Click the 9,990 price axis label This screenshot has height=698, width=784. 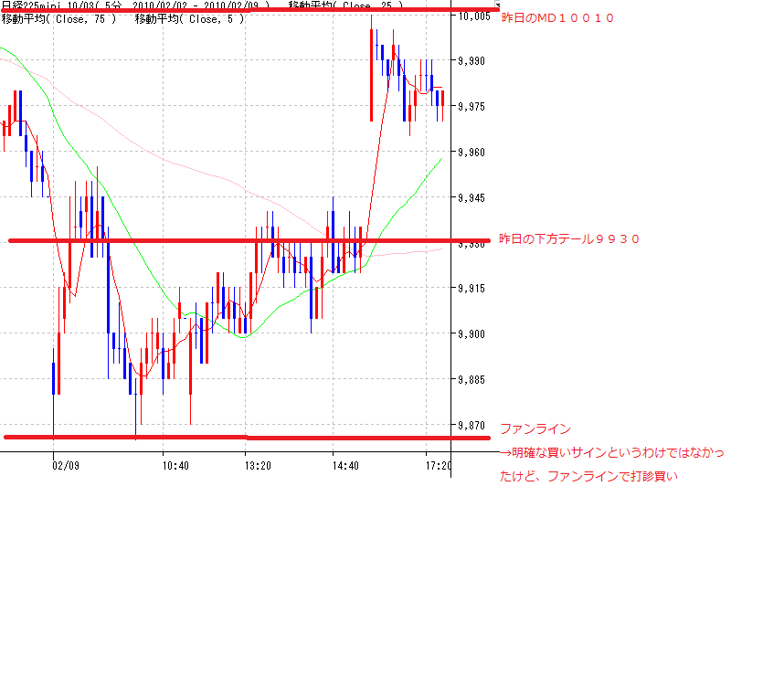pyautogui.click(x=474, y=61)
